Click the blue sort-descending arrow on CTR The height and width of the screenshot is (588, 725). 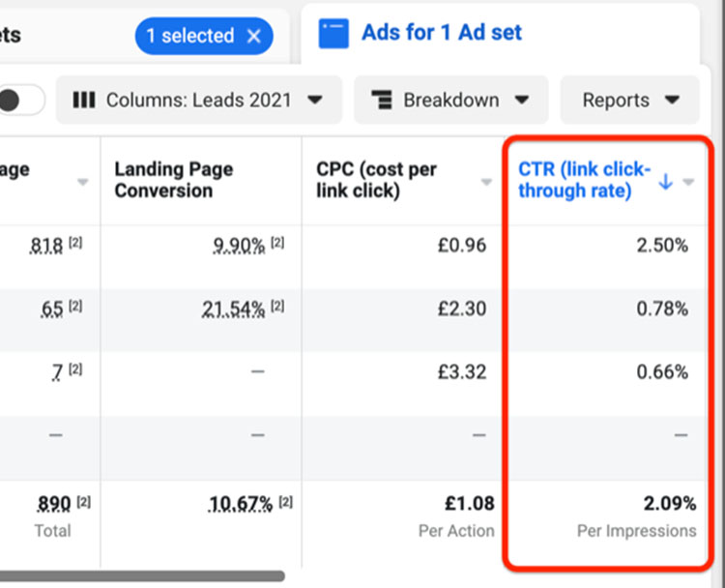click(x=665, y=182)
